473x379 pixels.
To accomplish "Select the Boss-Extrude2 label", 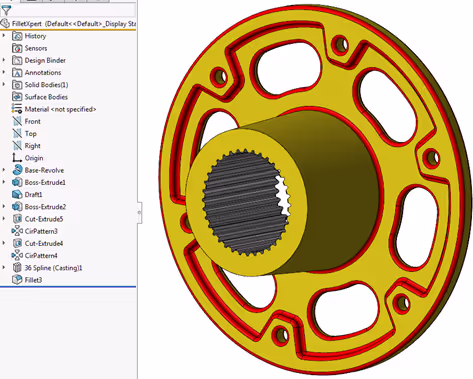I will coord(45,207).
